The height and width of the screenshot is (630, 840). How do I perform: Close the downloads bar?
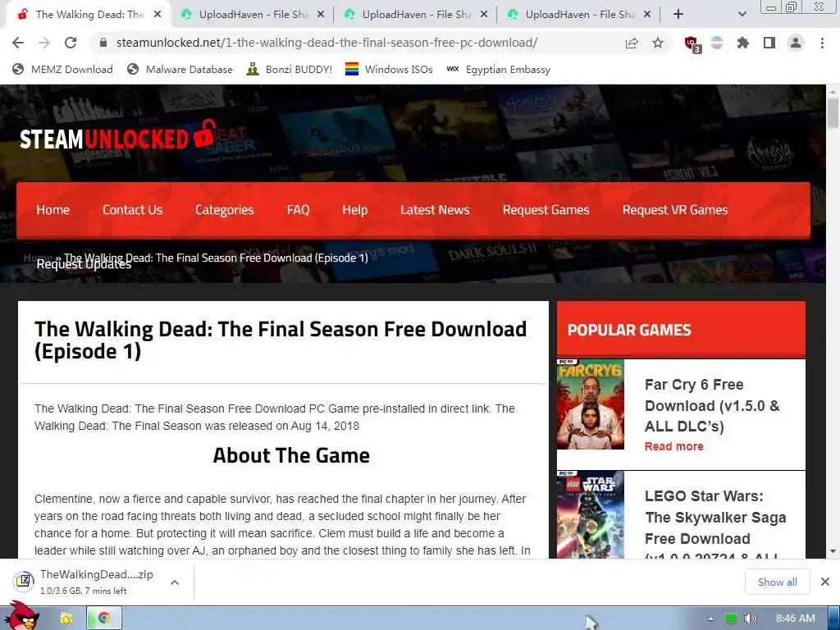(x=825, y=582)
